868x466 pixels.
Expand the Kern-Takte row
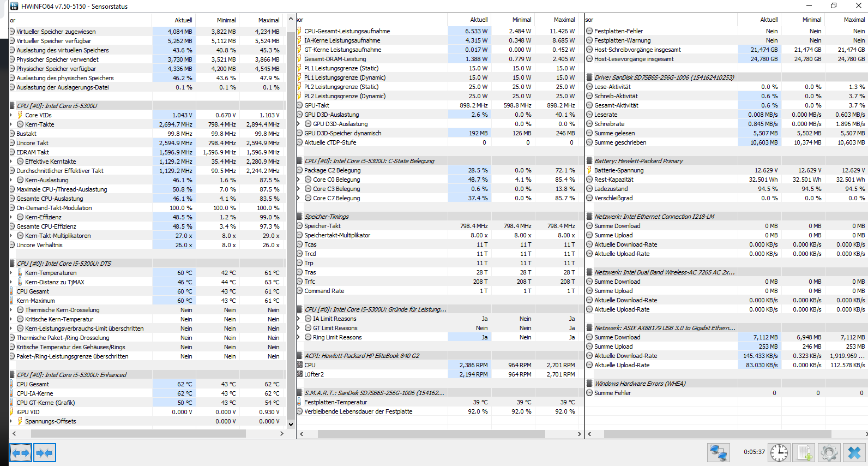[x=11, y=124]
